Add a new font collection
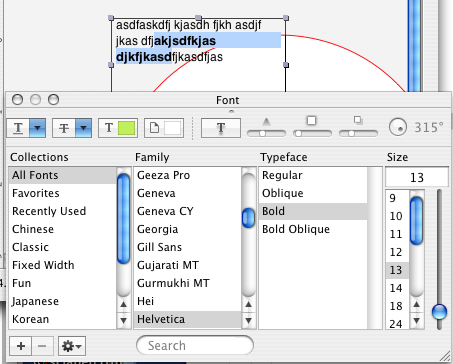This screenshot has width=453, height=364. (x=21, y=346)
